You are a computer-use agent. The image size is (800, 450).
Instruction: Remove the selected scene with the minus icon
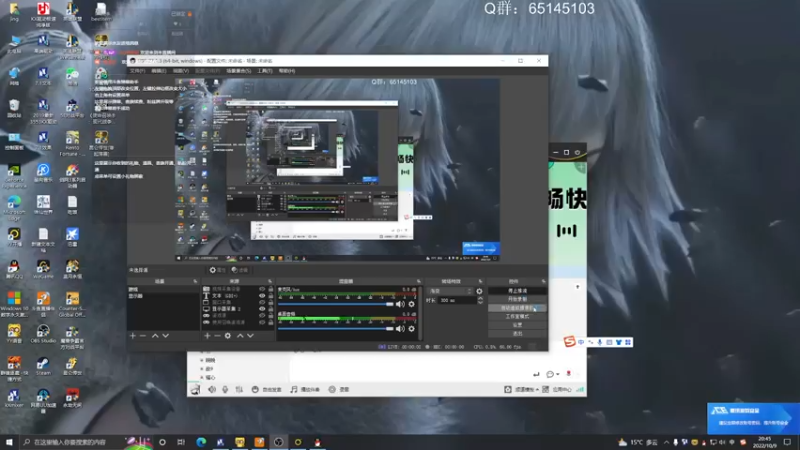pyautogui.click(x=143, y=336)
